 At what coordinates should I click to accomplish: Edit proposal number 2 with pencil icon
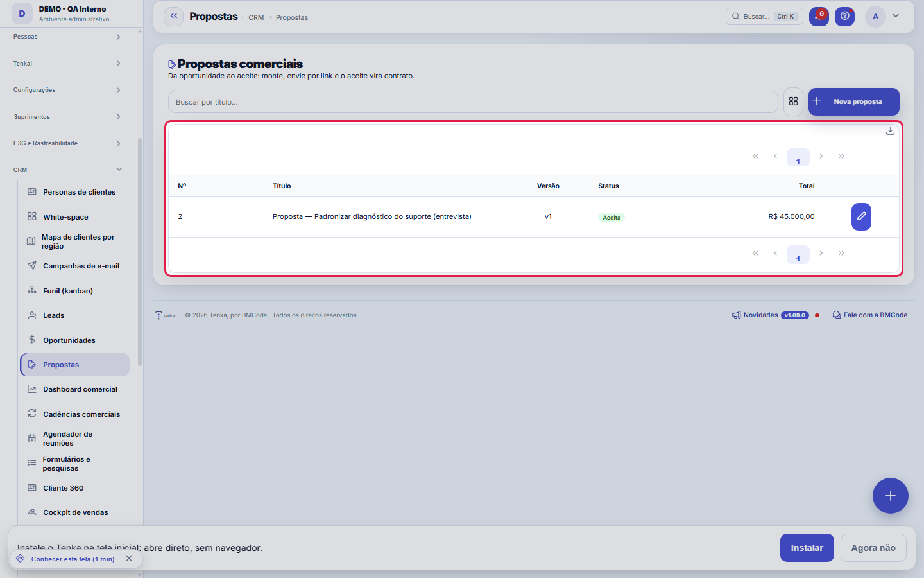pos(861,216)
